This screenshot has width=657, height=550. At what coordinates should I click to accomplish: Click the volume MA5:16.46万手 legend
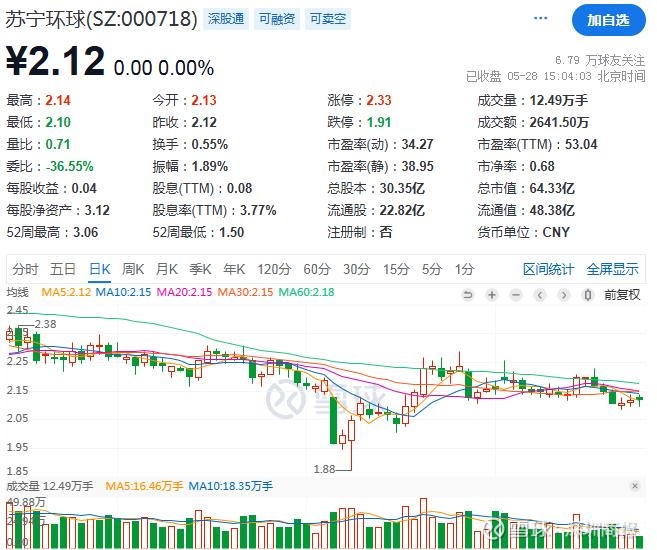[144, 486]
